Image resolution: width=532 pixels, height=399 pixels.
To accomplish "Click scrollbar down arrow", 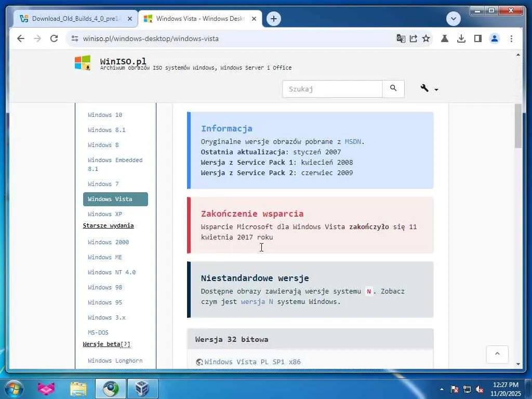I will coord(518,364).
